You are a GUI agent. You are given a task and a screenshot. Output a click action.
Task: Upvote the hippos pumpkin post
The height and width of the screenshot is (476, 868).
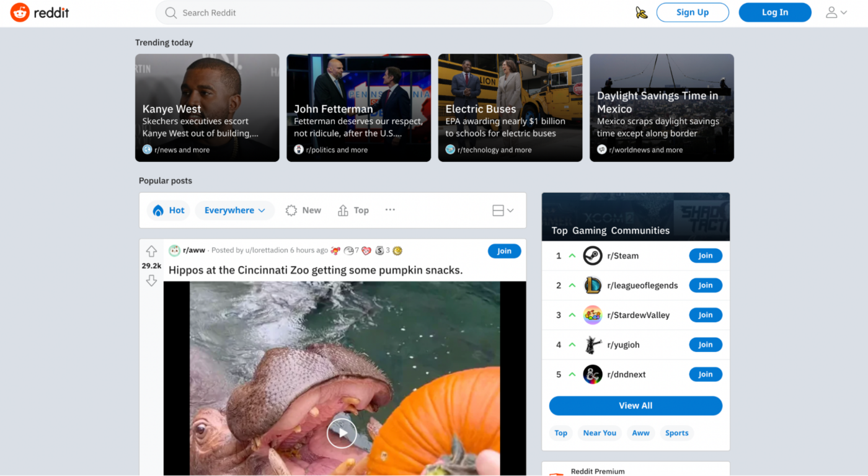[x=151, y=251]
